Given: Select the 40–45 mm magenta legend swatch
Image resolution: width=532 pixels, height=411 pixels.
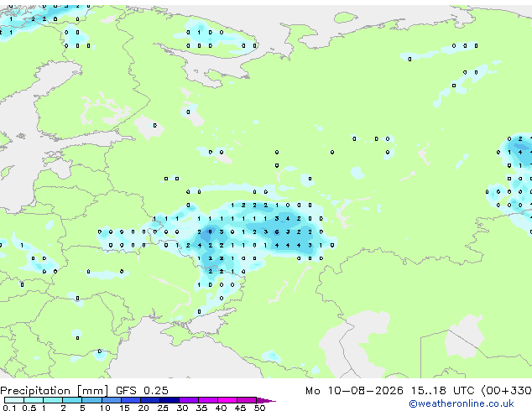Looking at the screenshot, I should pos(227,400).
